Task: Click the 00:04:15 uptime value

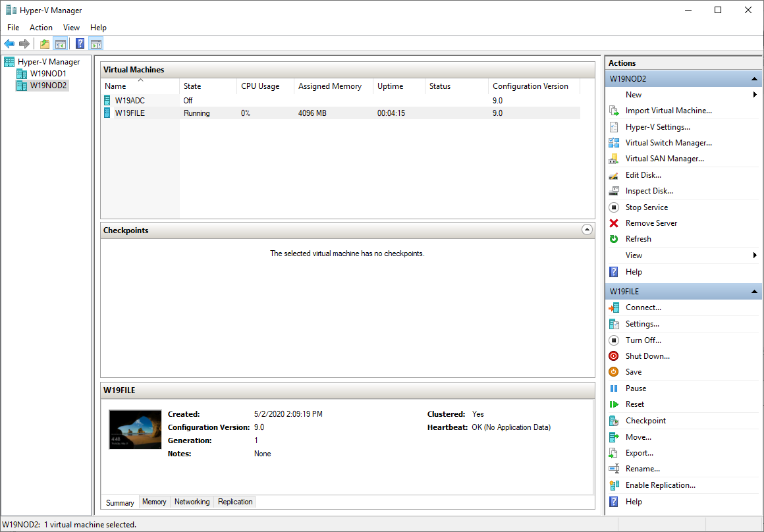Action: point(391,113)
